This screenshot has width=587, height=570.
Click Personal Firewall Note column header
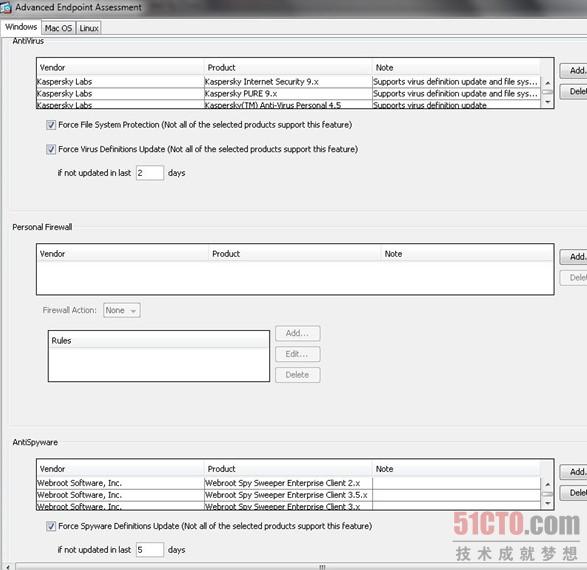[x=467, y=254]
